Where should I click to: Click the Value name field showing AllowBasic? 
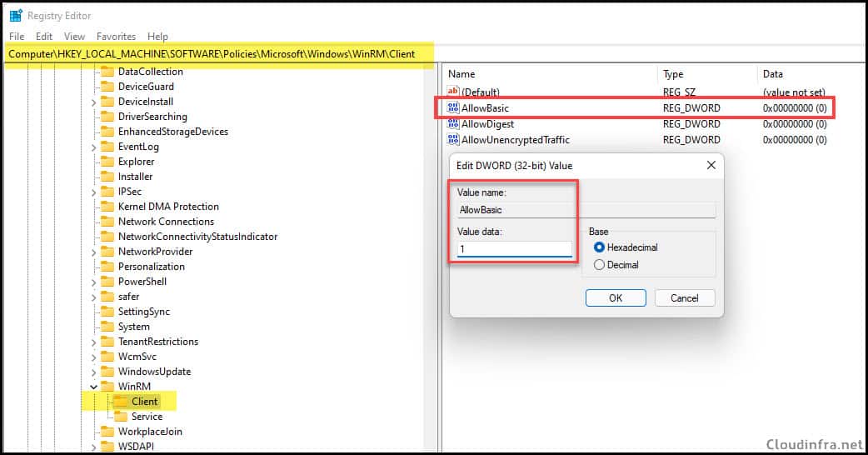(586, 210)
